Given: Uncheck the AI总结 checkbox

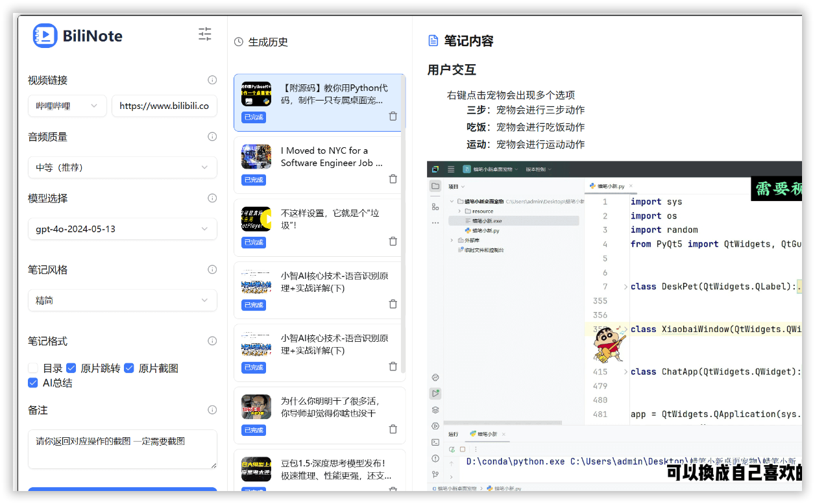Looking at the screenshot, I should [33, 383].
